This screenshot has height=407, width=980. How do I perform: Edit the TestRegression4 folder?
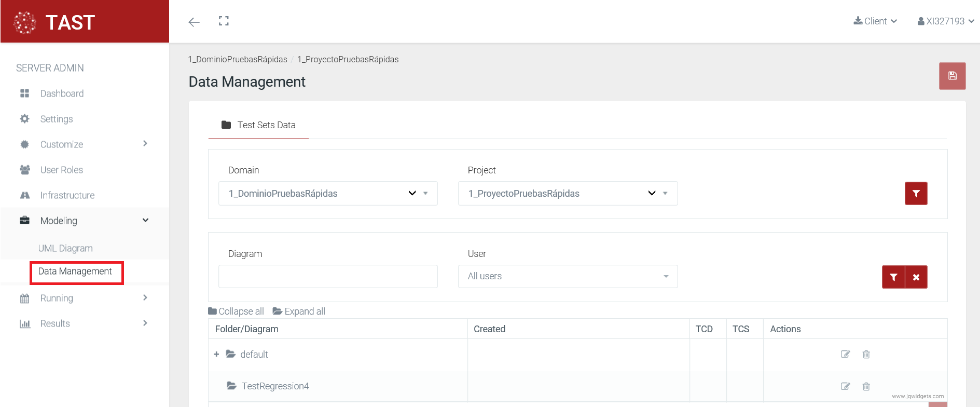point(845,386)
